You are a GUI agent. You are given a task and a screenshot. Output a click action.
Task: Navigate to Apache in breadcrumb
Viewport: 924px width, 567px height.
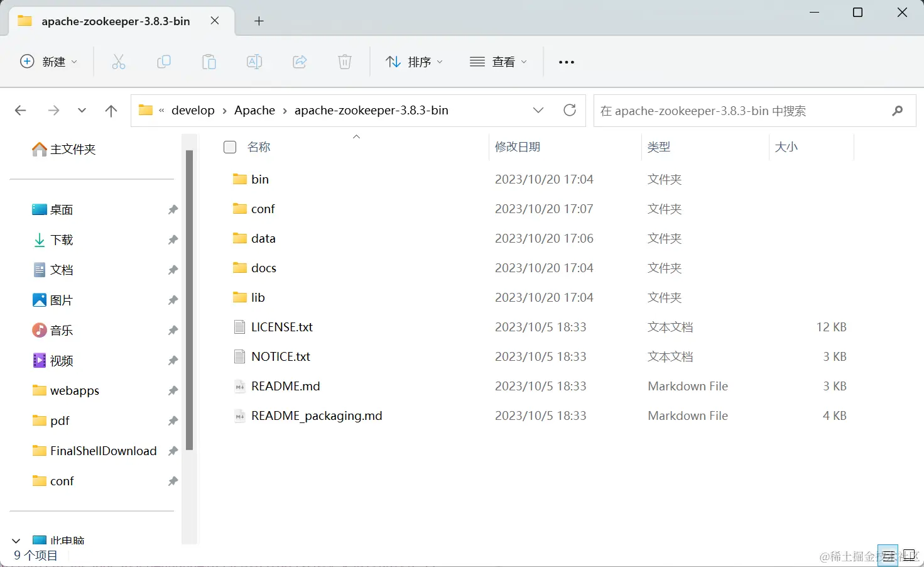(254, 111)
